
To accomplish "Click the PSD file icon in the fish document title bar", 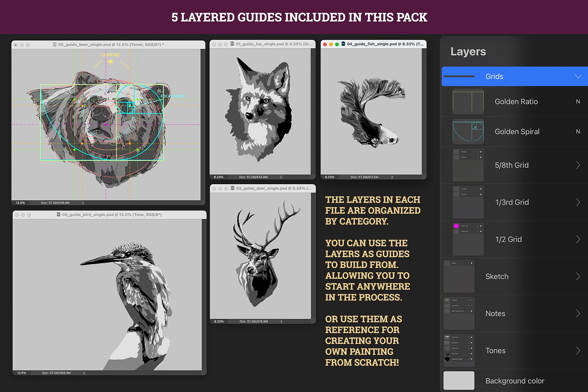I will pyautogui.click(x=343, y=44).
